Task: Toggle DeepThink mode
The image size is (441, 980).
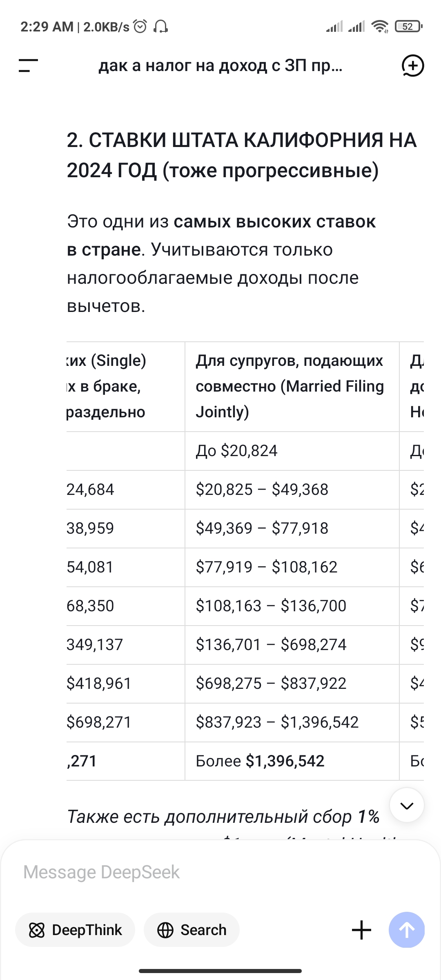Action: coord(75,930)
